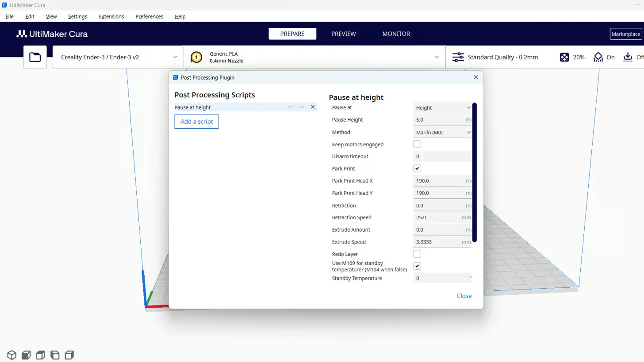
Task: Open the Settings menu
Action: coord(77,16)
